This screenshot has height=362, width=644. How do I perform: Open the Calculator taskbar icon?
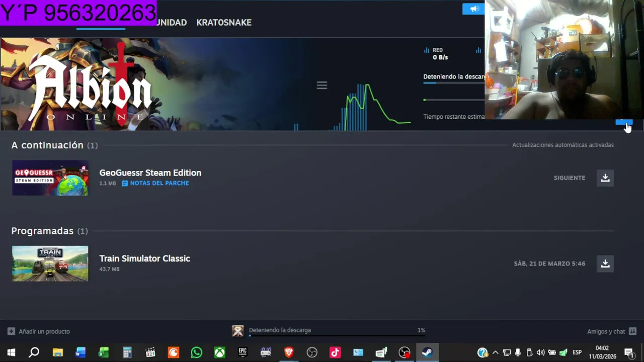click(x=127, y=352)
